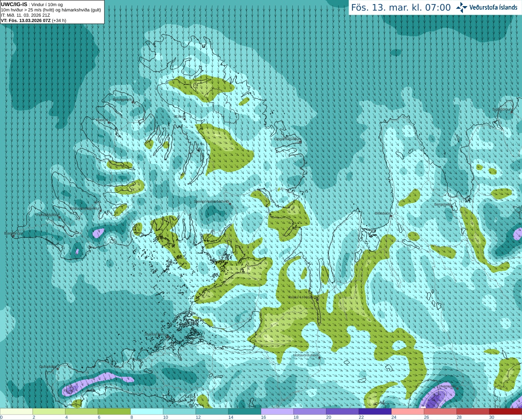Click the legend tick label 16
The image size is (522, 420).
[x=263, y=417]
